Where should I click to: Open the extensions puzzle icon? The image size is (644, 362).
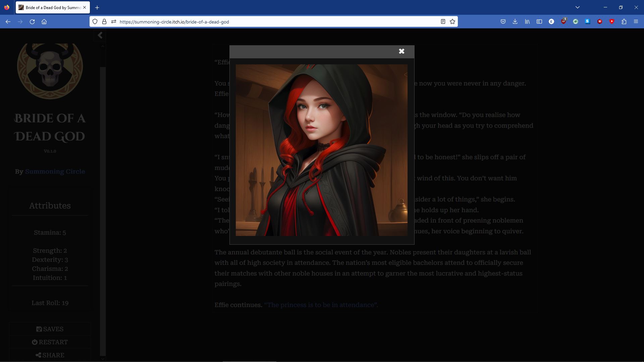[624, 22]
